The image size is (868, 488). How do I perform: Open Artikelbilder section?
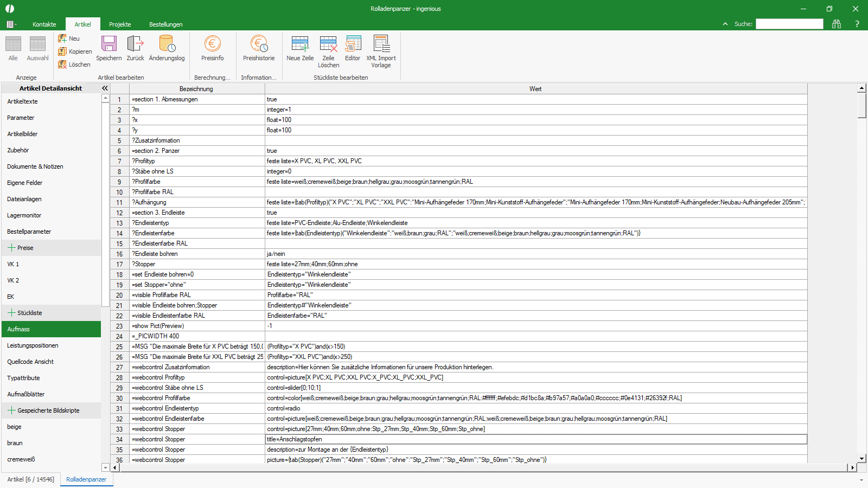[x=51, y=134]
